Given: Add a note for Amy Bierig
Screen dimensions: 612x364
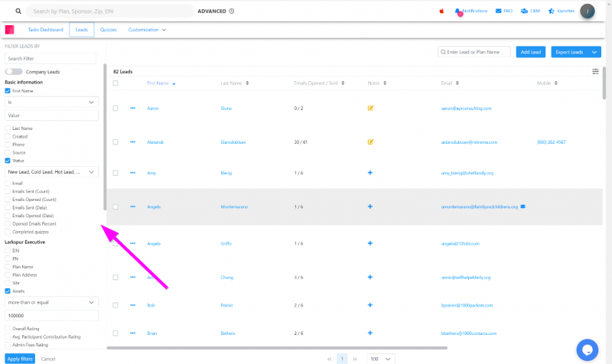Looking at the screenshot, I should (370, 173).
